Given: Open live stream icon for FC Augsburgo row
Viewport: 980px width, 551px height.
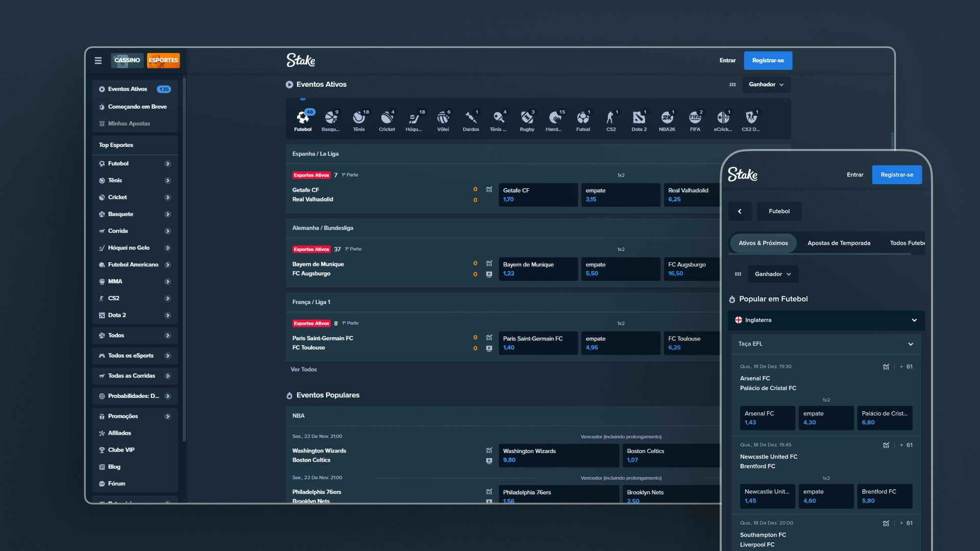Looking at the screenshot, I should click(489, 274).
